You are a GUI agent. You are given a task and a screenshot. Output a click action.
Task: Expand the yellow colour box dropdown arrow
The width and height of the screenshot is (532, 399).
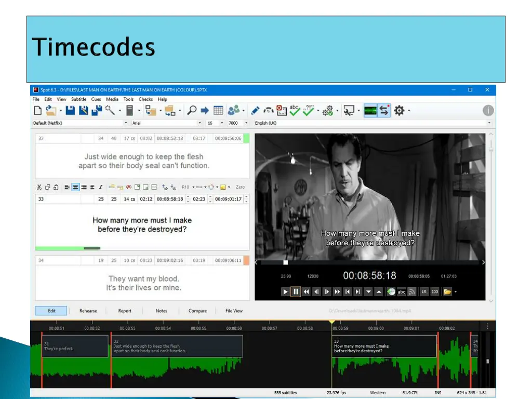pos(229,187)
